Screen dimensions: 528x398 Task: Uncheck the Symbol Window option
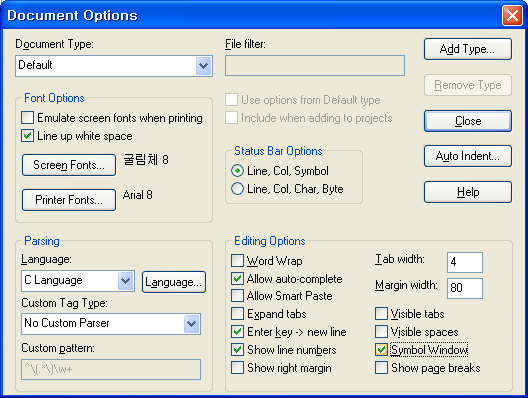tap(381, 350)
